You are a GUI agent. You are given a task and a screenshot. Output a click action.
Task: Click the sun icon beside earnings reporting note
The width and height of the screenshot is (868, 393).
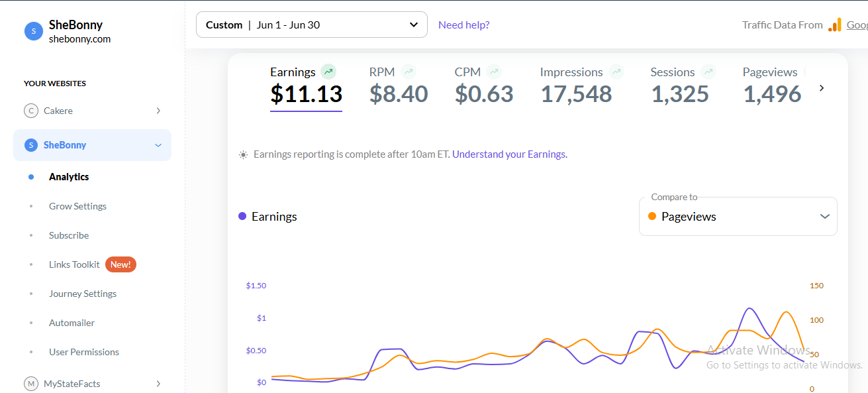(x=243, y=154)
